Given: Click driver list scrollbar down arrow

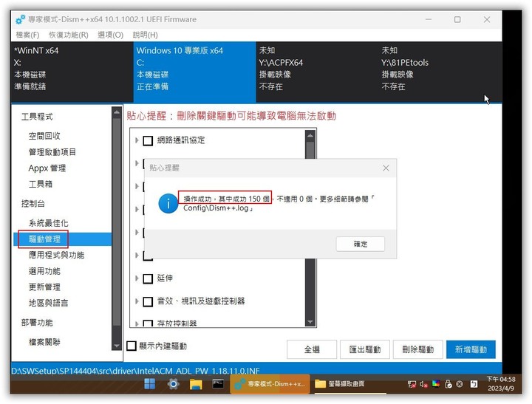Looking at the screenshot, I should click(310, 321).
